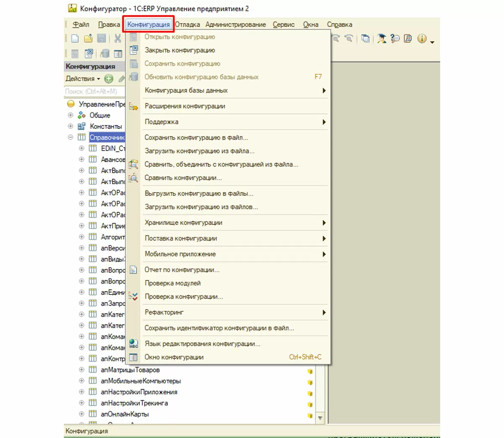Click the magnifier search toolbar icon
The width and height of the screenshot is (504, 438).
pyautogui.click(x=395, y=39)
